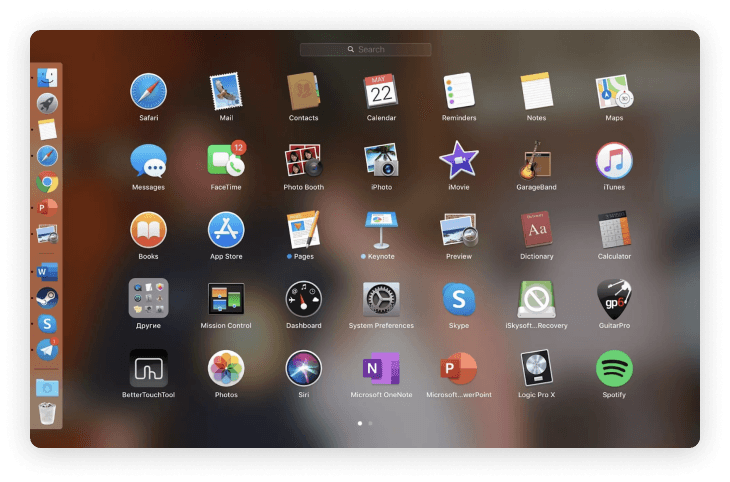
Task: Launch Maps
Action: tap(614, 91)
